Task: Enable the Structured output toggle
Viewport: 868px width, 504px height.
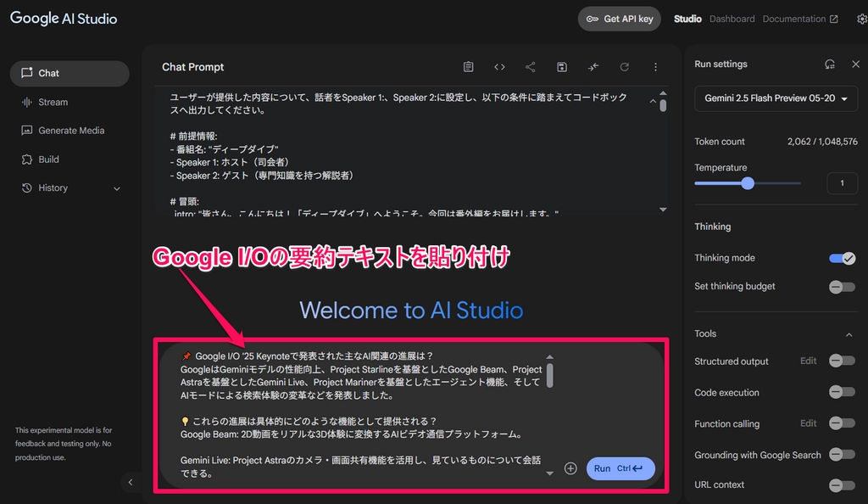Action: tap(842, 361)
